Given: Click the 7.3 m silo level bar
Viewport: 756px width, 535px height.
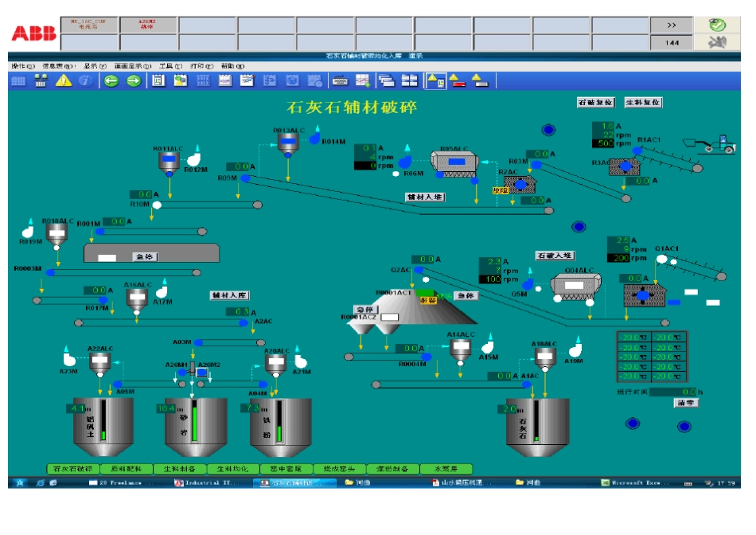Looking at the screenshot, I should coord(279,421).
